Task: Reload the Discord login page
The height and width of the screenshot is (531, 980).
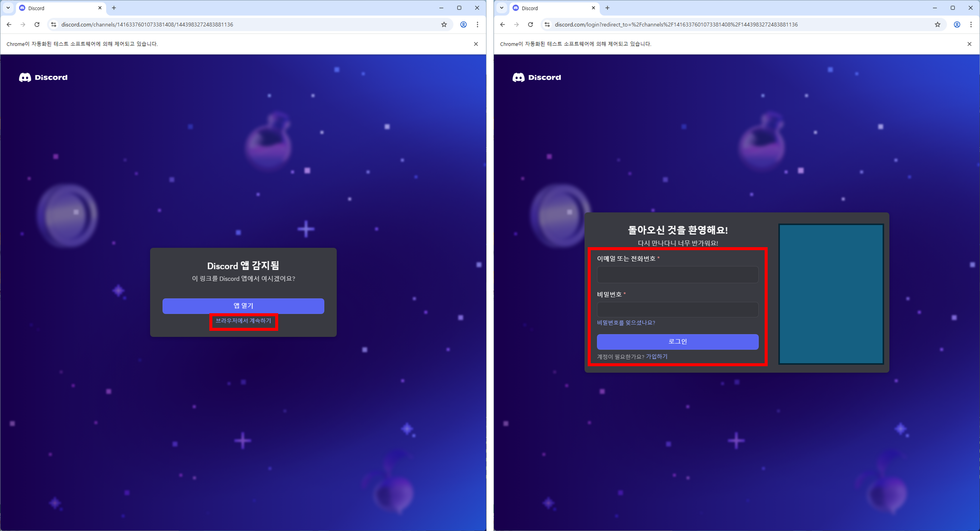Action: pyautogui.click(x=530, y=24)
